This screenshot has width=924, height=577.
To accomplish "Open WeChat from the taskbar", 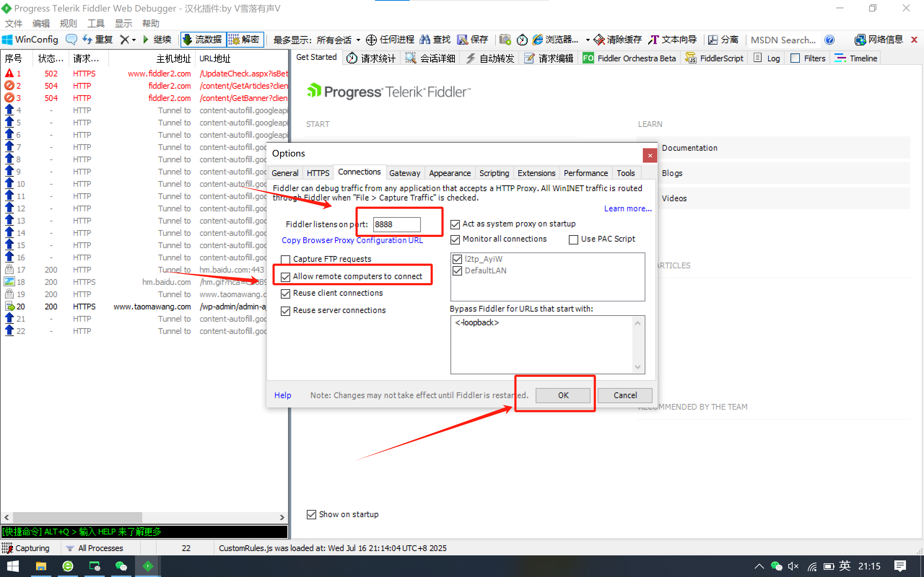I will pos(121,566).
